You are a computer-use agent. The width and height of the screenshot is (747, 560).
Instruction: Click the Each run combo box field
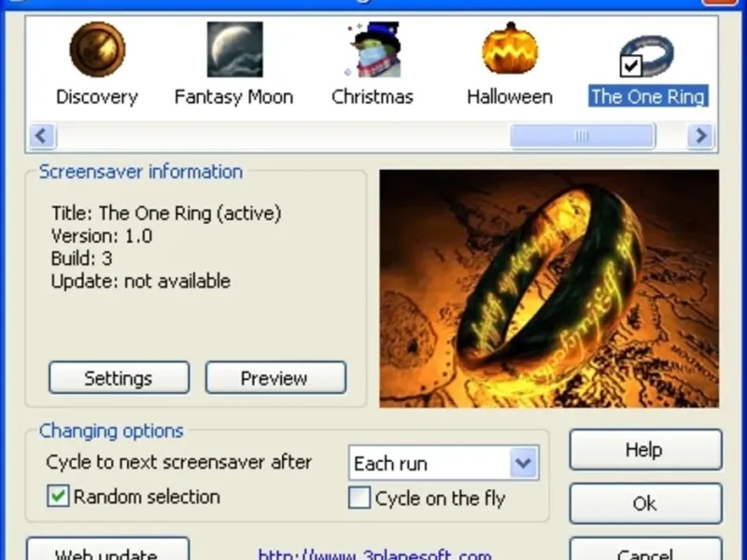click(x=444, y=462)
